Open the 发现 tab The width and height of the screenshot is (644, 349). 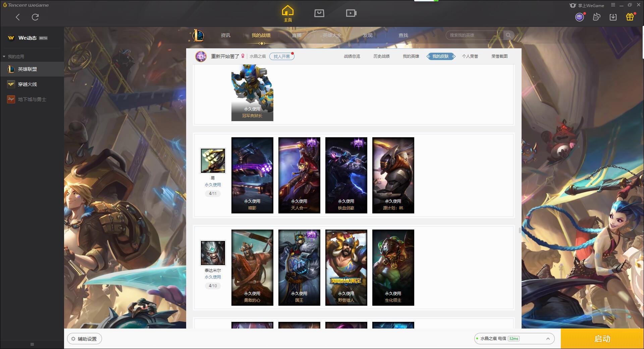click(368, 35)
